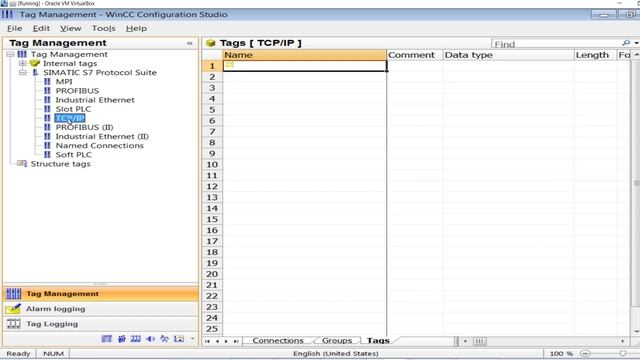Open the Edit menu

(41, 28)
